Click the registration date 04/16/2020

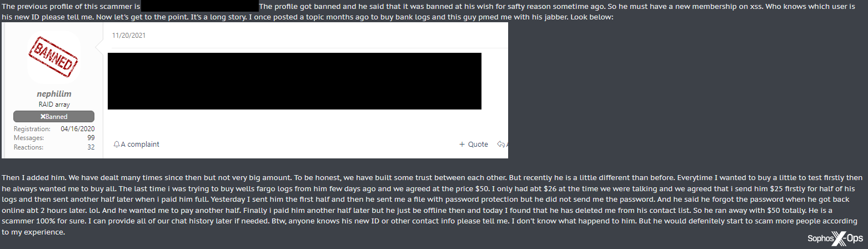[x=77, y=129]
